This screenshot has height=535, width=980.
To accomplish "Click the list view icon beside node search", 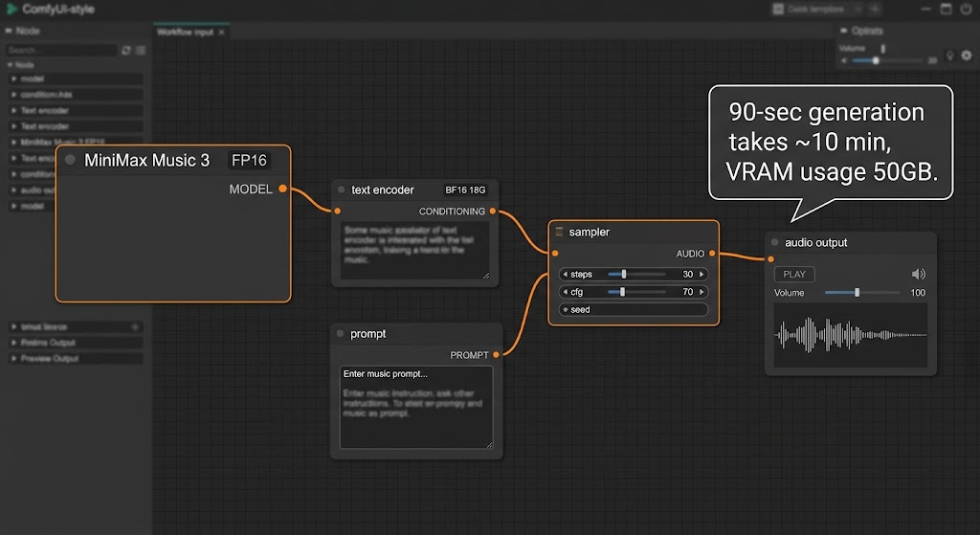I will 141,50.
